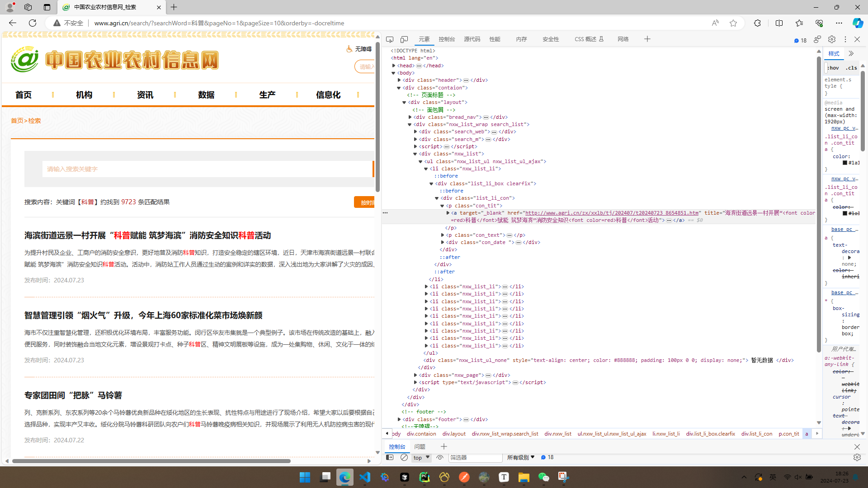Switch to 性能 tab

tap(495, 39)
